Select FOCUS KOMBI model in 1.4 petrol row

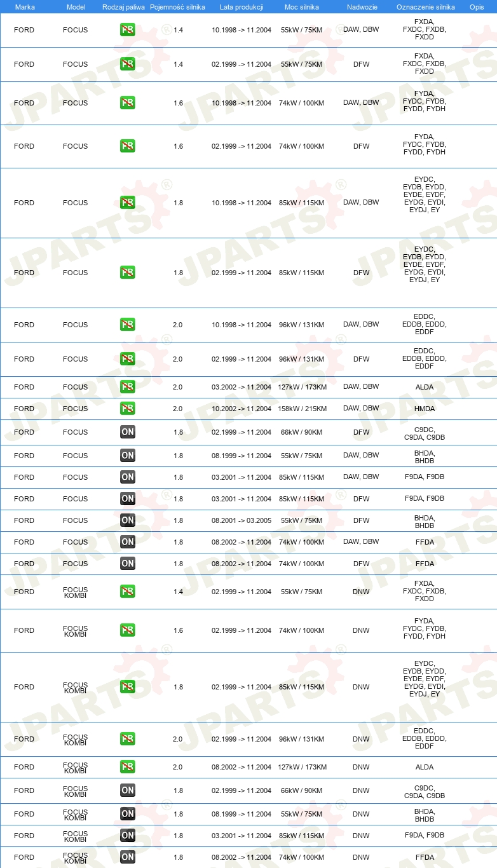point(76,592)
